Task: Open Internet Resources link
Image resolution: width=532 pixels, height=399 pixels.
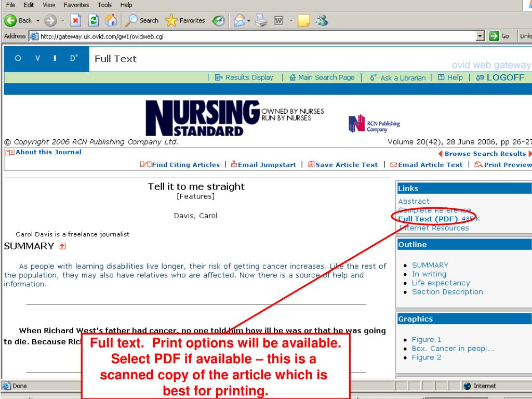Action: pos(434,228)
